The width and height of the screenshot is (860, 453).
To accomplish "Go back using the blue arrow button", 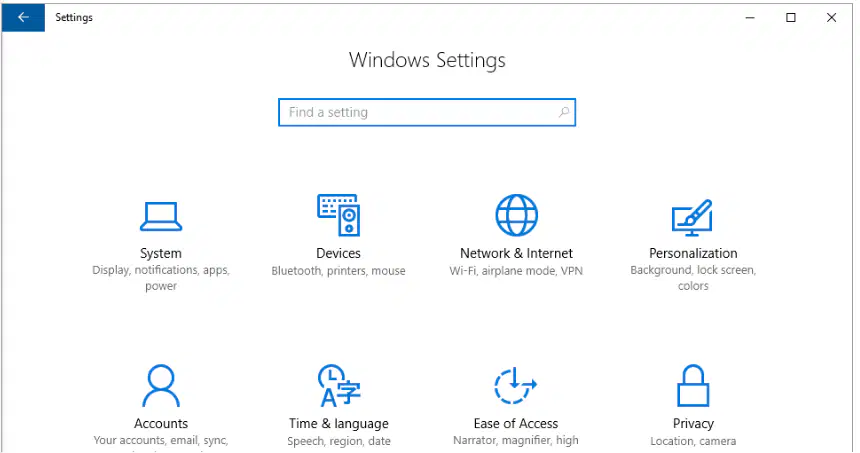I will click(x=23, y=18).
